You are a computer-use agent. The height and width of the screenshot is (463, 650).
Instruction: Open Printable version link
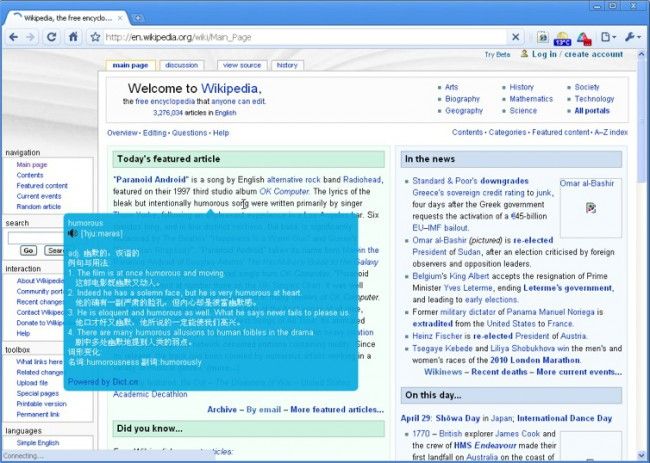(41, 404)
